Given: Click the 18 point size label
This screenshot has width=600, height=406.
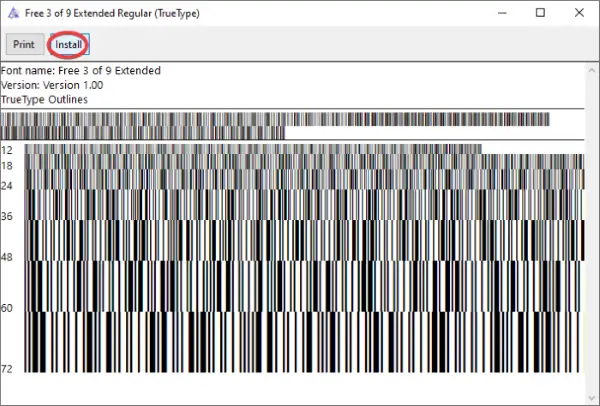Looking at the screenshot, I should [7, 166].
